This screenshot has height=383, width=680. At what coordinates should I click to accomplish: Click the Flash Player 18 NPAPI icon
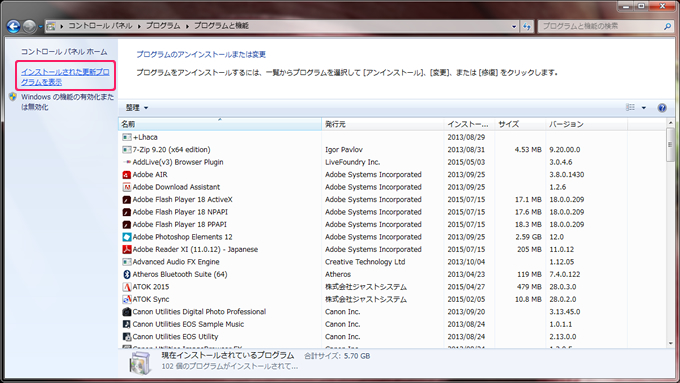(x=127, y=212)
